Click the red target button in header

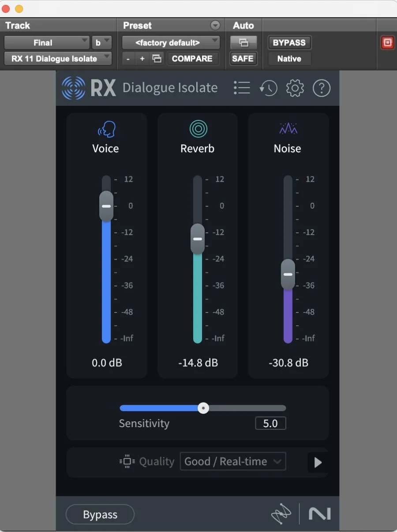387,43
